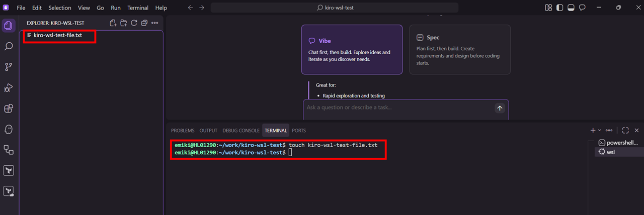Open the Kiro ghost panel
Image resolution: width=644 pixels, height=215 pixels.
9,129
